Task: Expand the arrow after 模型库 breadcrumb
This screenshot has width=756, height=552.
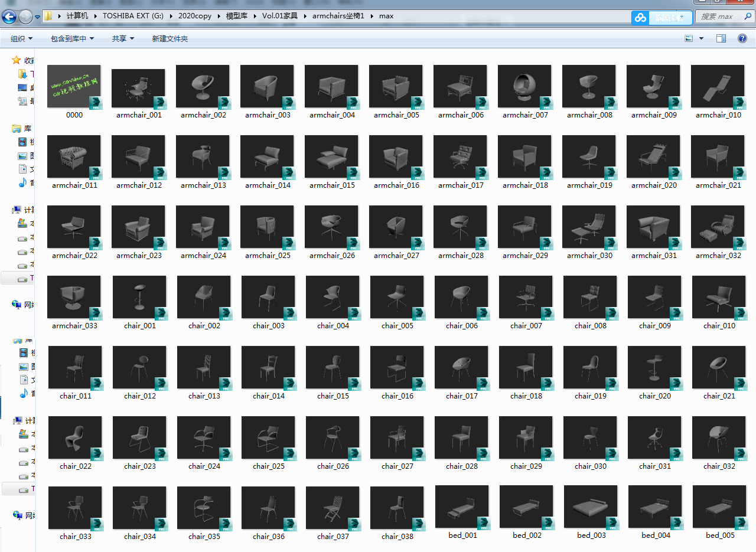Action: click(255, 16)
